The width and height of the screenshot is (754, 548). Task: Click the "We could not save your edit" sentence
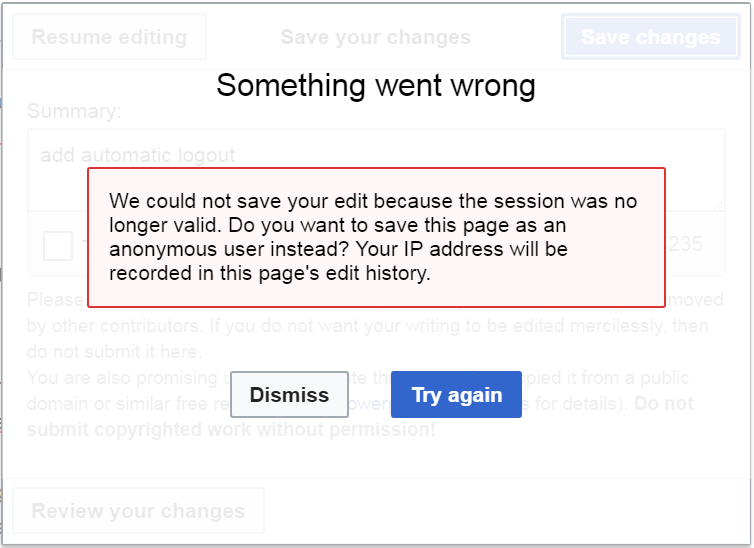click(x=250, y=202)
